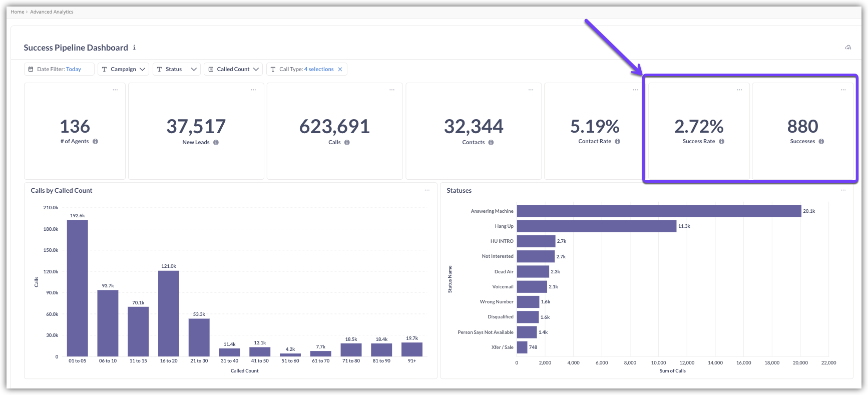The width and height of the screenshot is (868, 395).
Task: Open the Calls by Called Count options menu
Action: (x=427, y=190)
